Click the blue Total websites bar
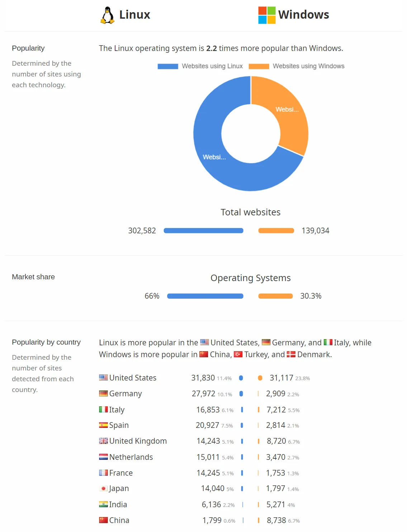Image resolution: width=407 pixels, height=532 pixels. [x=203, y=231]
